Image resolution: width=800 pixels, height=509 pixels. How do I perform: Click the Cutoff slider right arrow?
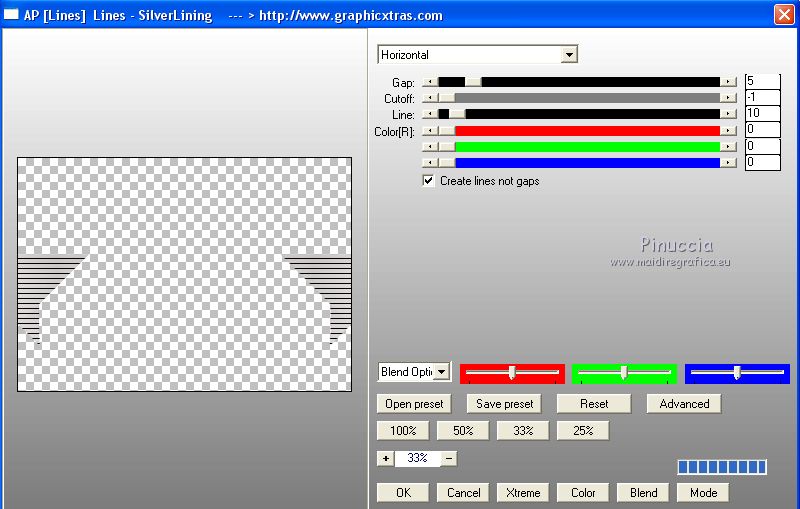coord(728,98)
